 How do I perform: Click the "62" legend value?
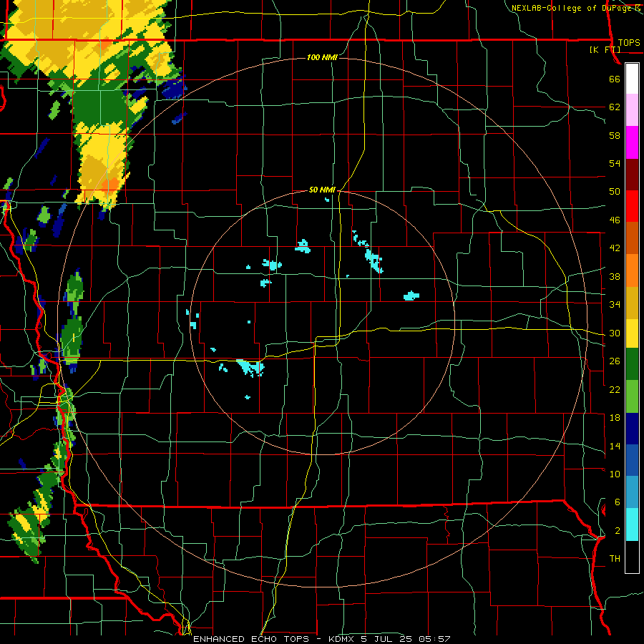point(615,107)
